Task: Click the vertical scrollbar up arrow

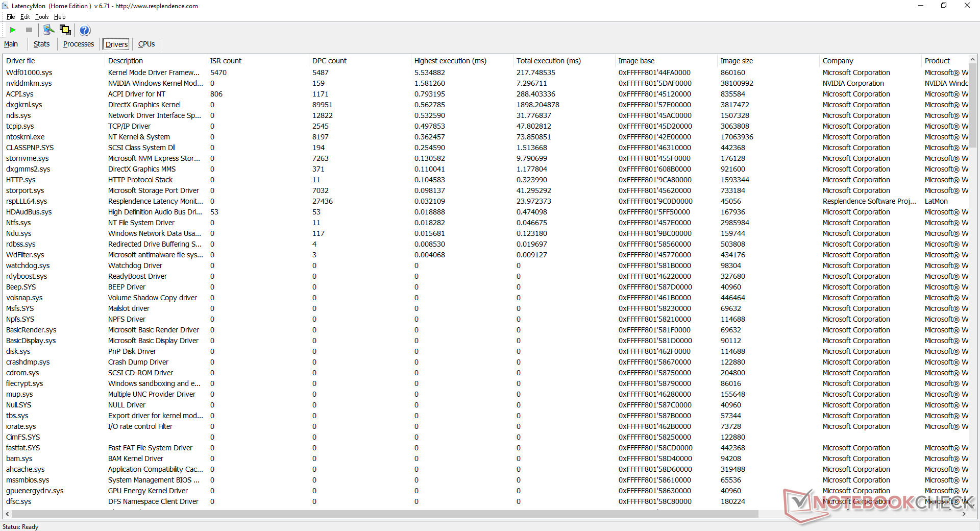Action: (x=973, y=59)
